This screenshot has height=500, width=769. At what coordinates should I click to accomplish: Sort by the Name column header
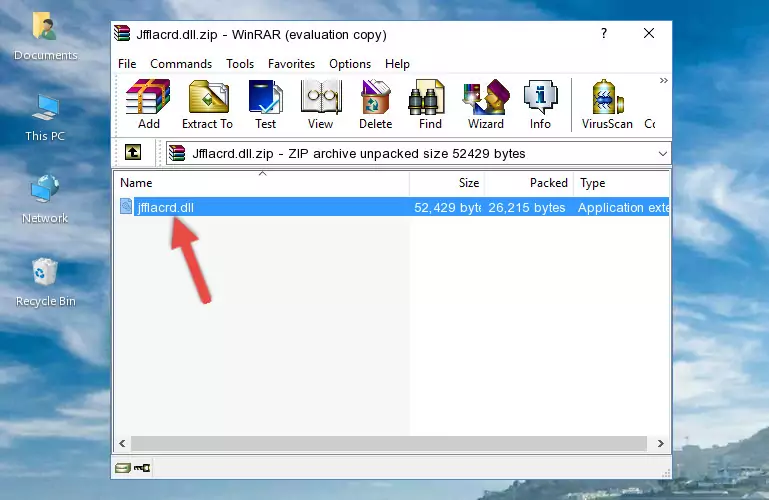(x=262, y=183)
